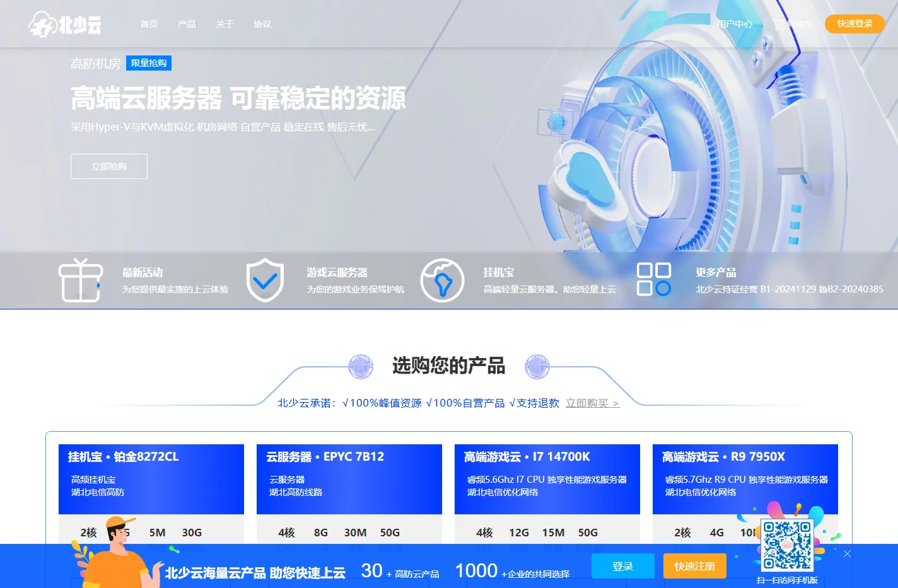Click 高频挂机宝 text in 铂金 card
The width and height of the screenshot is (898, 588).
[93, 480]
